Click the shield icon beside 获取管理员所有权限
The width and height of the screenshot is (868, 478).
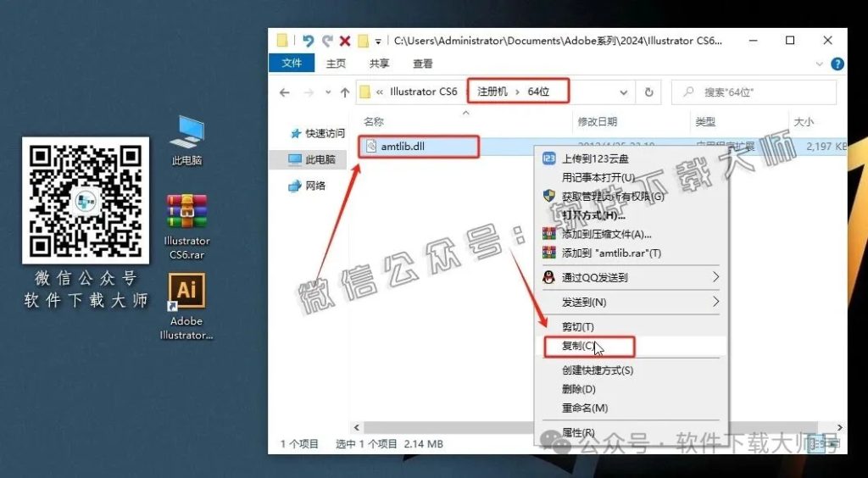tap(548, 197)
